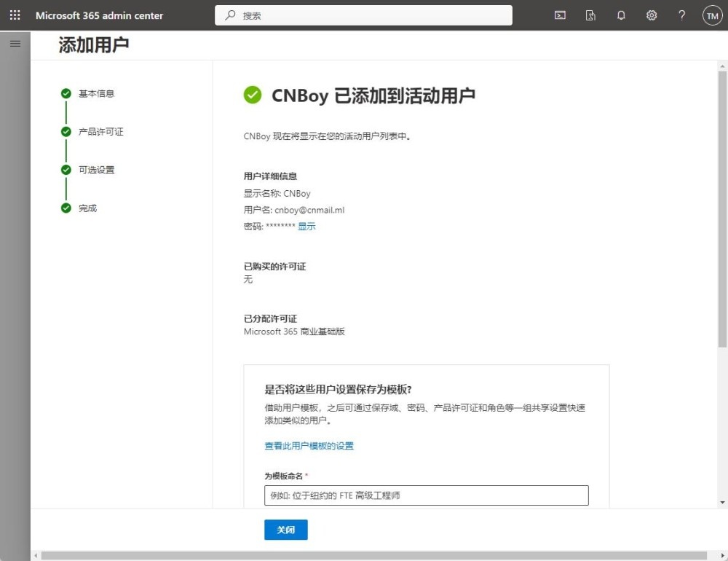Open the Cloud Shell terminal icon
728x561 pixels.
pyautogui.click(x=561, y=15)
